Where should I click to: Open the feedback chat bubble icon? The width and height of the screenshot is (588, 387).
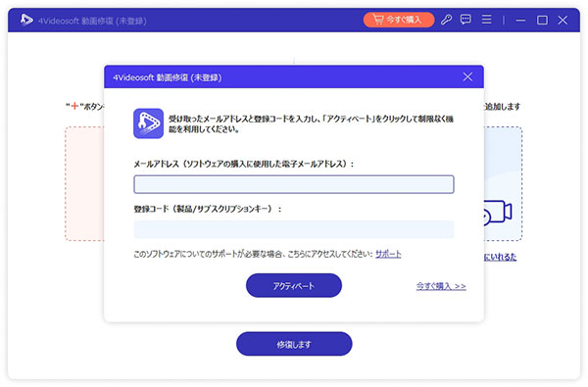coord(465,20)
